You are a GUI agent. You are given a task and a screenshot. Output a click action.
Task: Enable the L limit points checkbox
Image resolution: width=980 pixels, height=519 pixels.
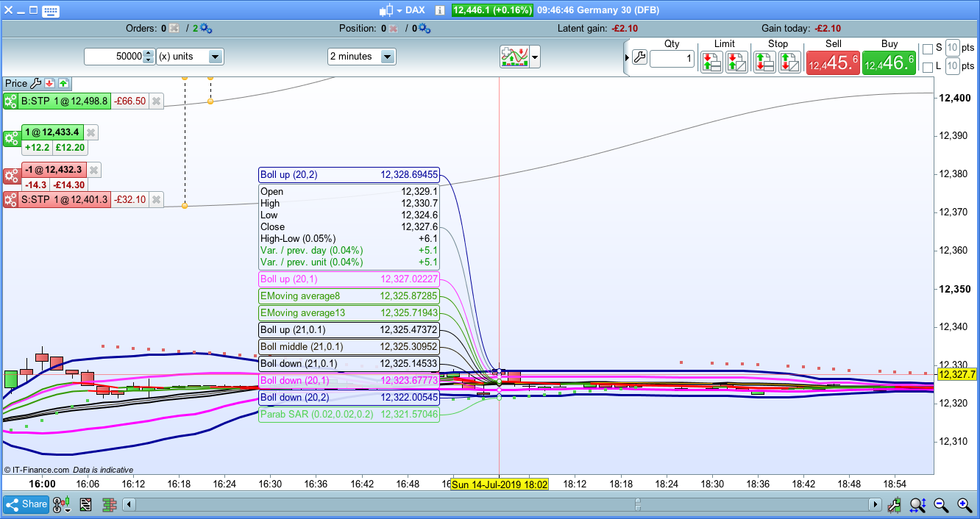coord(928,67)
